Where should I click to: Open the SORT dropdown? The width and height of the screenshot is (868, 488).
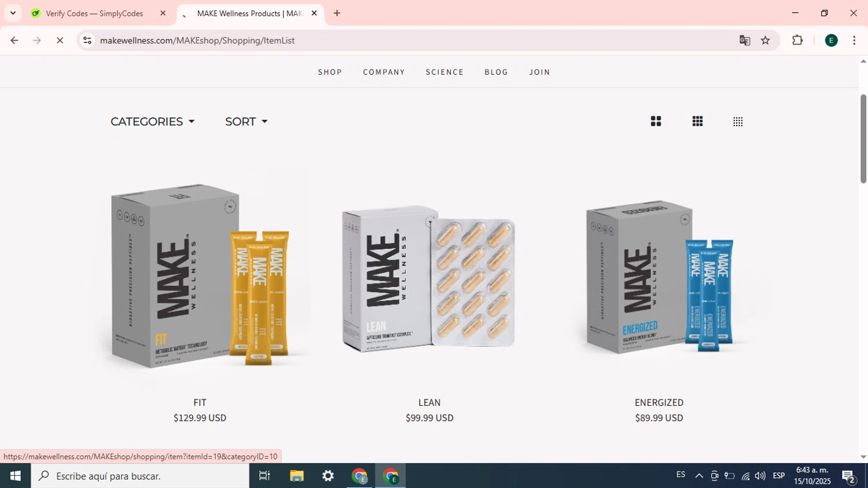[x=246, y=122]
